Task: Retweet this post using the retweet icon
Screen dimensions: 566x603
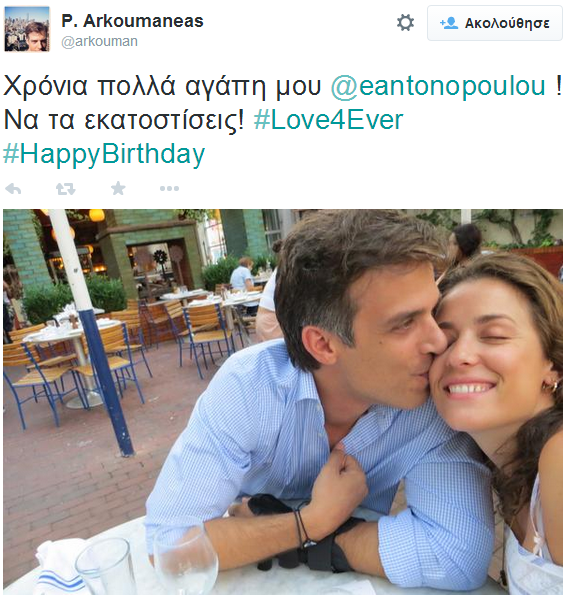Action: (66, 189)
